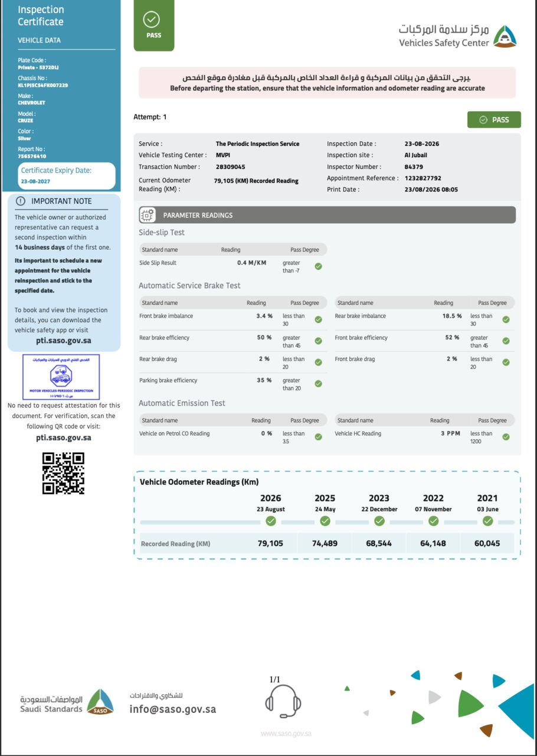The height and width of the screenshot is (756, 537).
Task: Click the 2025 odometer timeline checkmark
Action: coord(325,521)
